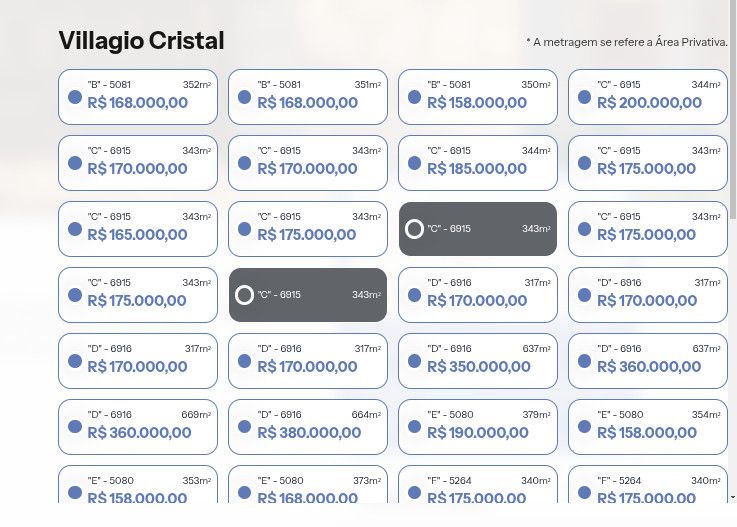Select radio circle for R$ 350.000,00 lot
The width and height of the screenshot is (737, 527).
pyautogui.click(x=415, y=361)
